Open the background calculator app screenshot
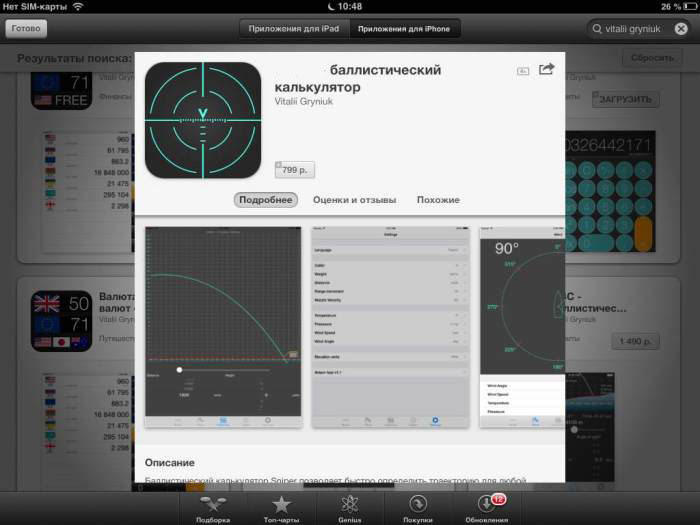The width and height of the screenshot is (700, 525). click(x=610, y=191)
